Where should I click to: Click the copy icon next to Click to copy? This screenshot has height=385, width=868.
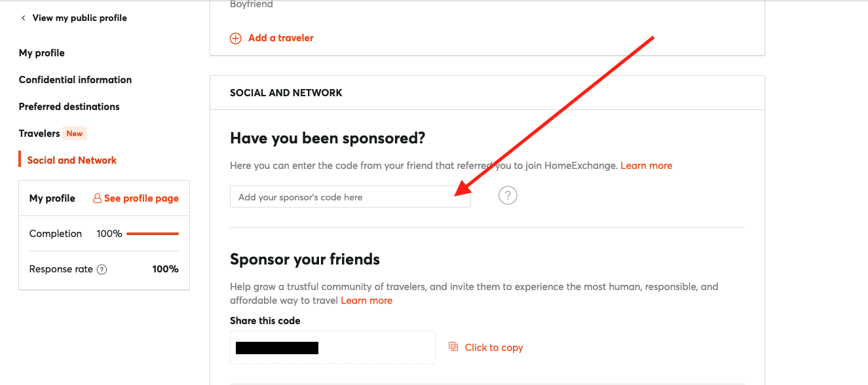[453, 346]
